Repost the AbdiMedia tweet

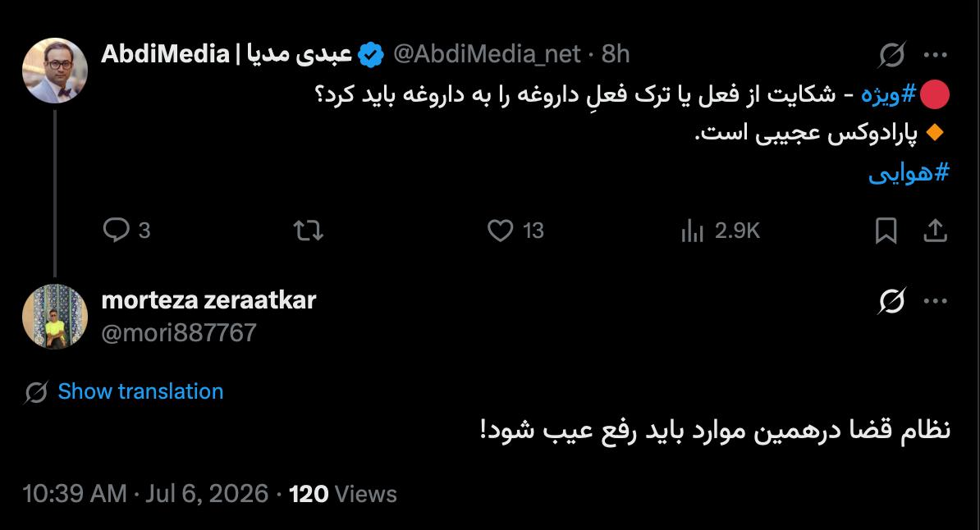point(308,231)
